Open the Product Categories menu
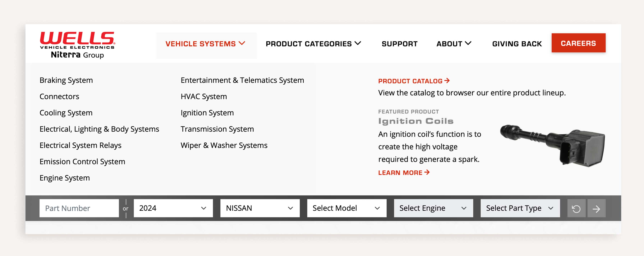This screenshot has width=644, height=256. tap(313, 44)
